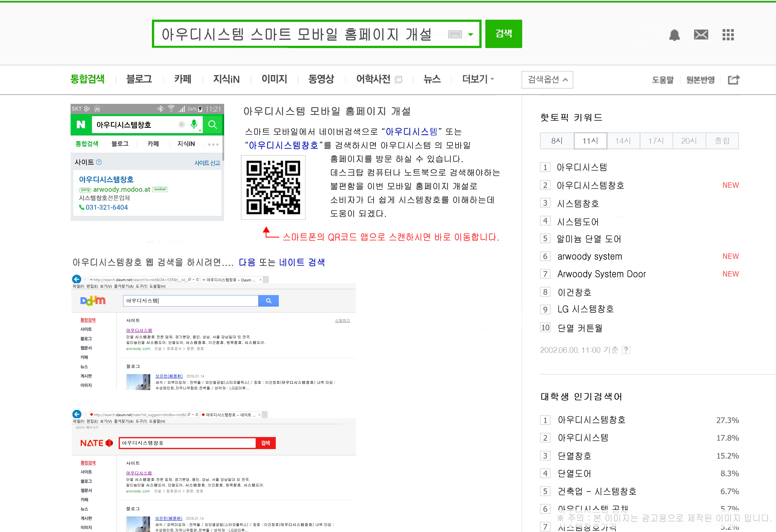Open 즐겨찾기(A) menu in Daum browser
This screenshot has width=776, height=532.
[x=124, y=286]
